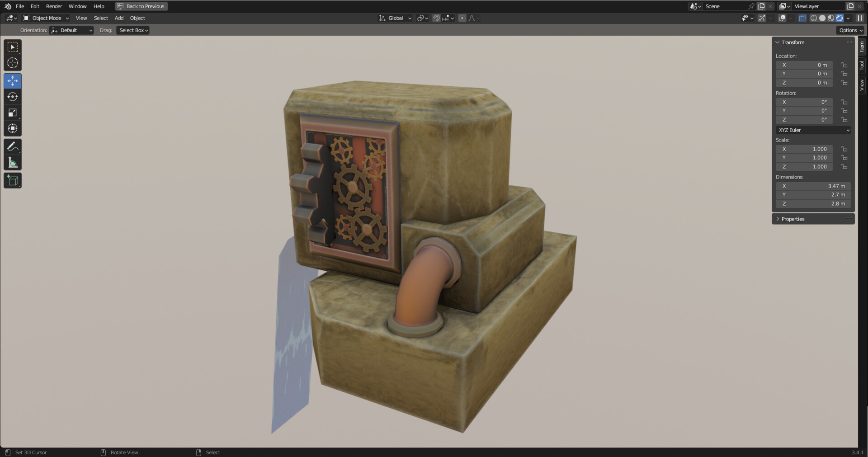Open the viewport View menu
The image size is (868, 457).
pyautogui.click(x=81, y=18)
